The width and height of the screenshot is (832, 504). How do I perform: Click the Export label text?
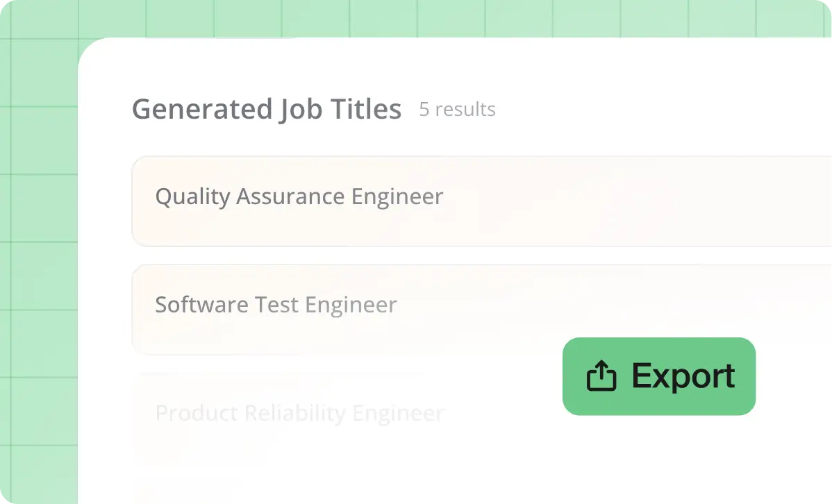click(683, 376)
